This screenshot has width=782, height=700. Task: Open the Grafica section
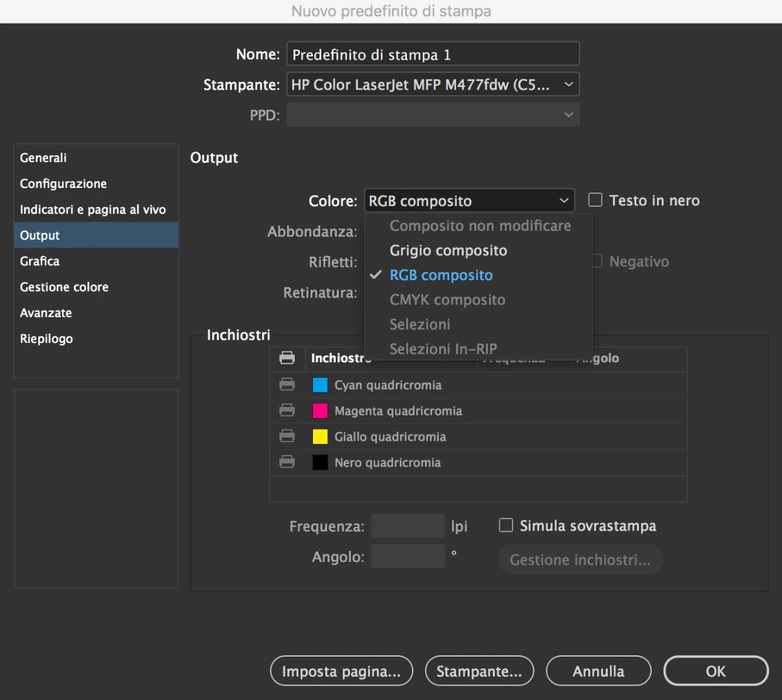[96, 261]
